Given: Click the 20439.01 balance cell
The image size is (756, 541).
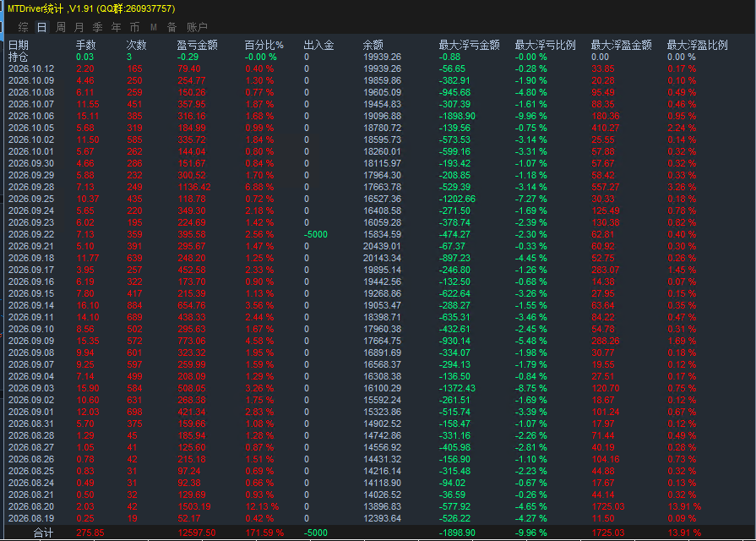Looking at the screenshot, I should point(382,246).
